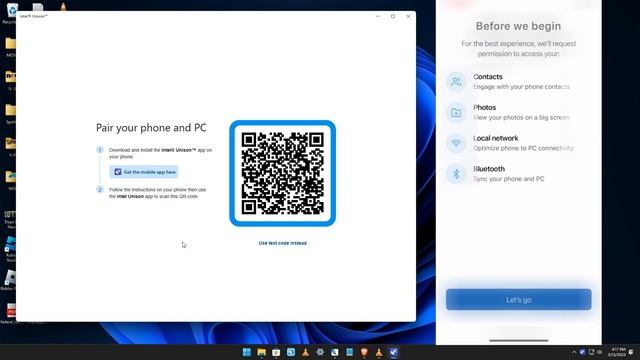Select the Photos folder permission icon
640x360 pixels.
[456, 112]
